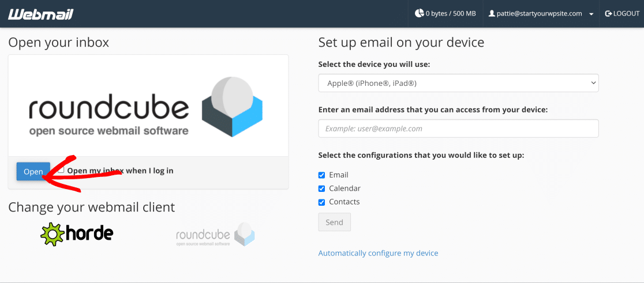Viewport: 644px width, 283px height.
Task: Toggle the Contacts configuration checkbox
Action: click(322, 202)
